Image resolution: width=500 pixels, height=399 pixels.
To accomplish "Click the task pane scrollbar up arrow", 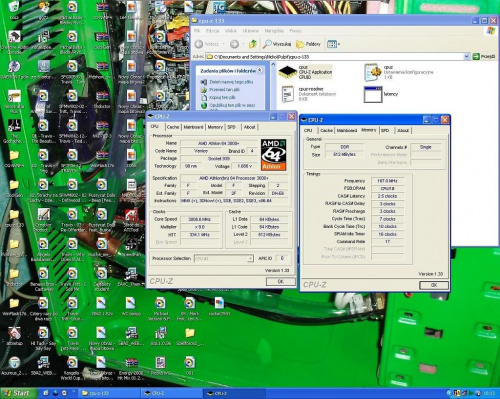I will (x=273, y=64).
